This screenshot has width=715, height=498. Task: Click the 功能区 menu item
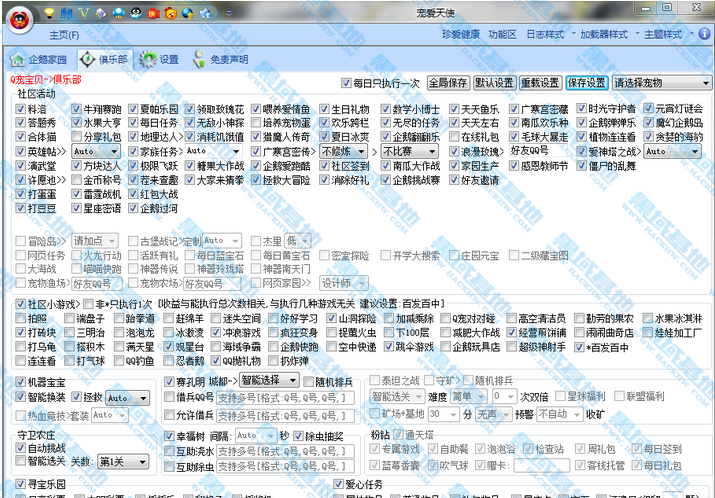(503, 34)
